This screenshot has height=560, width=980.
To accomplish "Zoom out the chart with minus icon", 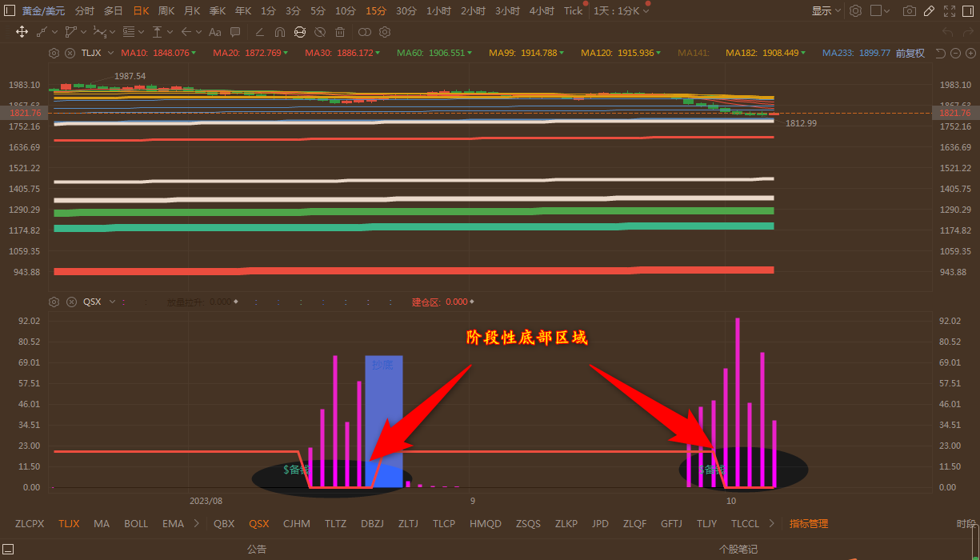I will pyautogui.click(x=955, y=53).
